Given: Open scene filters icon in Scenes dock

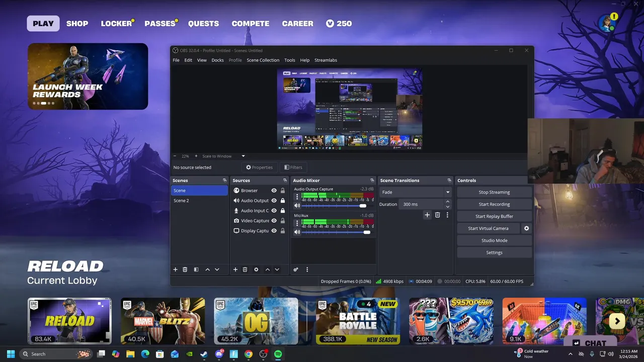Looking at the screenshot, I should click(196, 269).
